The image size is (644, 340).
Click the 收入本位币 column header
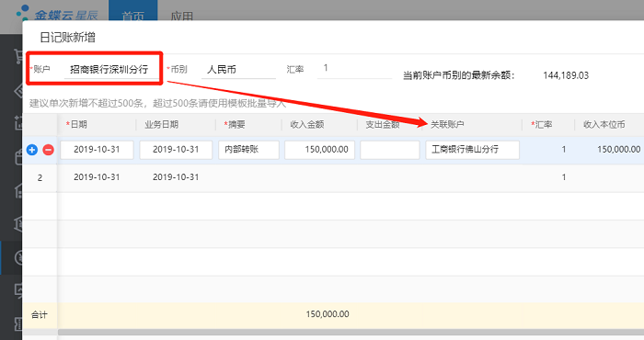click(x=604, y=124)
